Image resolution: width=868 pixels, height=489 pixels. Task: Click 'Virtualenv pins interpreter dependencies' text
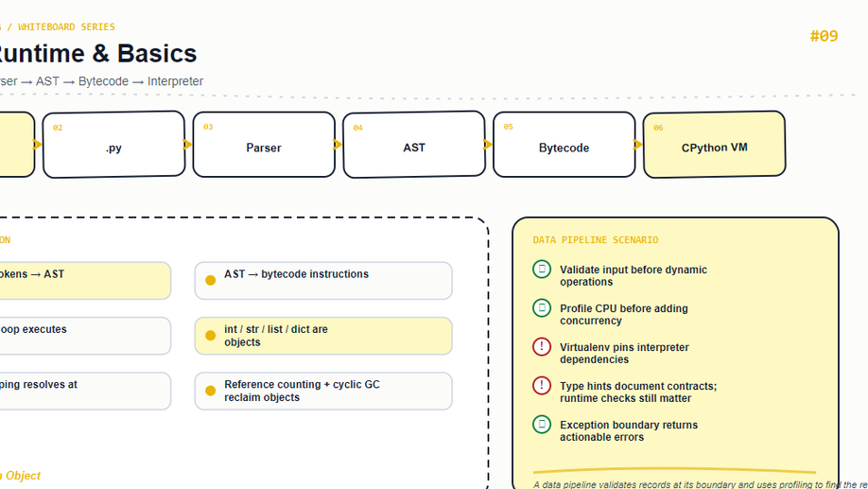[624, 354]
